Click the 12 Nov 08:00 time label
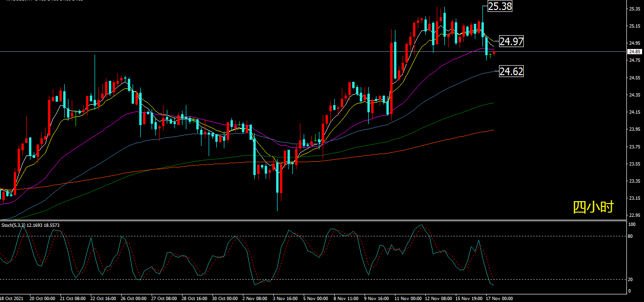Screen dimensions: 644x302 pyautogui.click(x=438, y=298)
